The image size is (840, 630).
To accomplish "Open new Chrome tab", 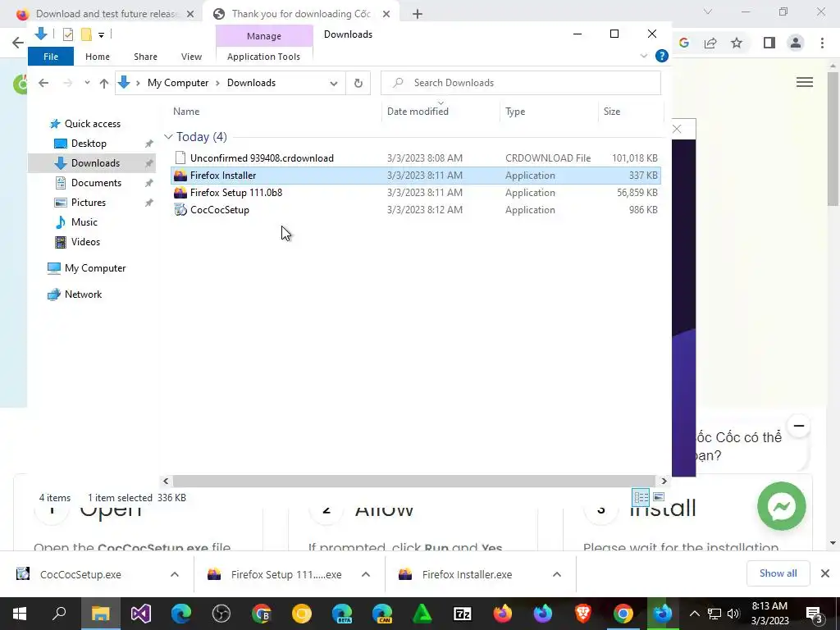I will tap(418, 14).
